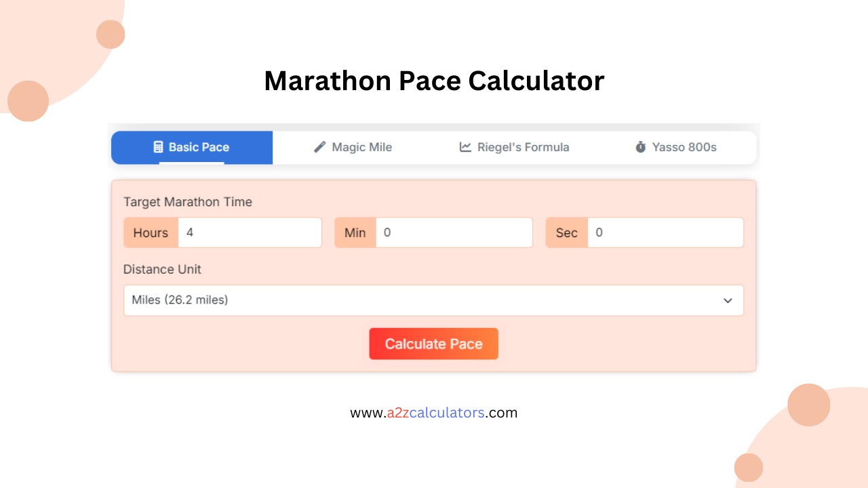Click the Target Marathon Time heading
This screenshot has width=868, height=488.
188,202
